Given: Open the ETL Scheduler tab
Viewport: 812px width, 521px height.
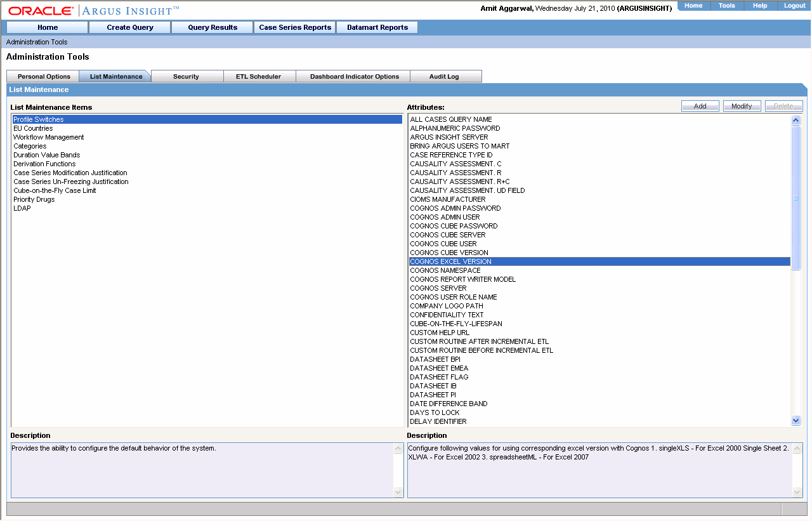Looking at the screenshot, I should coord(258,76).
